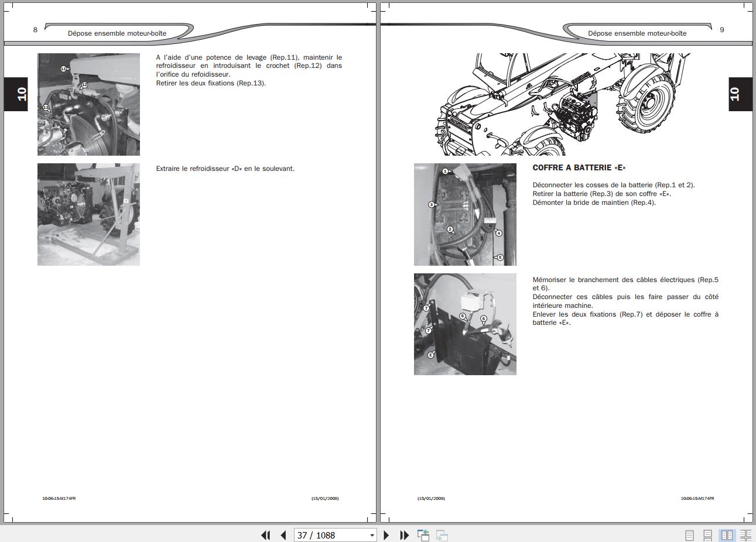Image resolution: width=756 pixels, height=542 pixels.
Task: Click the page number 9 on the right page
Action: [721, 30]
